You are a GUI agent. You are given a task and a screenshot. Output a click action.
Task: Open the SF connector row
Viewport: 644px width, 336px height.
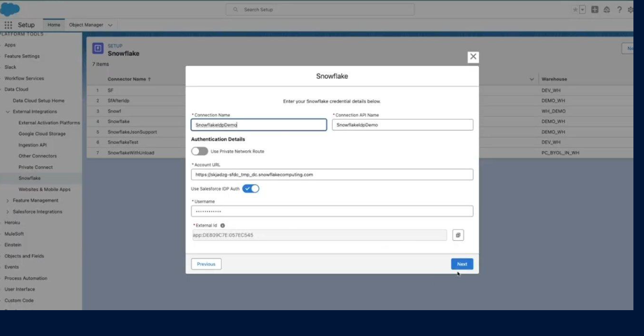coord(110,90)
